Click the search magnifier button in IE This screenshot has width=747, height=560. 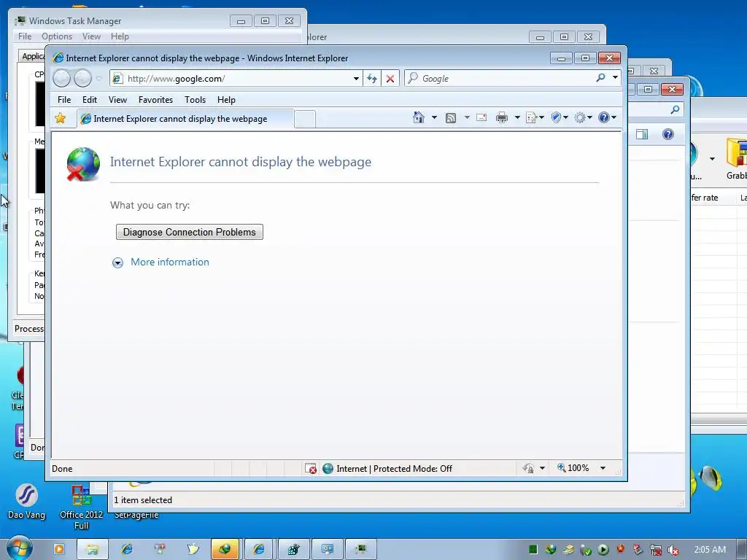click(601, 77)
